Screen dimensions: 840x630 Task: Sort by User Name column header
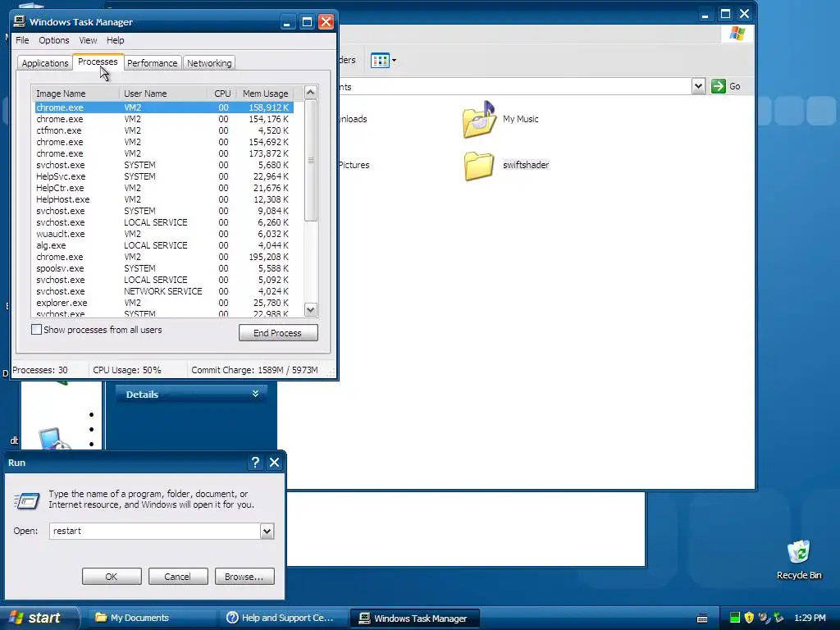point(163,94)
